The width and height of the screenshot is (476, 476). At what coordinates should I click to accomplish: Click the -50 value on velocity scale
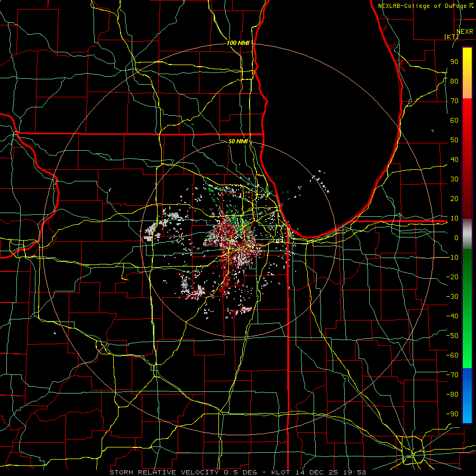click(x=452, y=336)
